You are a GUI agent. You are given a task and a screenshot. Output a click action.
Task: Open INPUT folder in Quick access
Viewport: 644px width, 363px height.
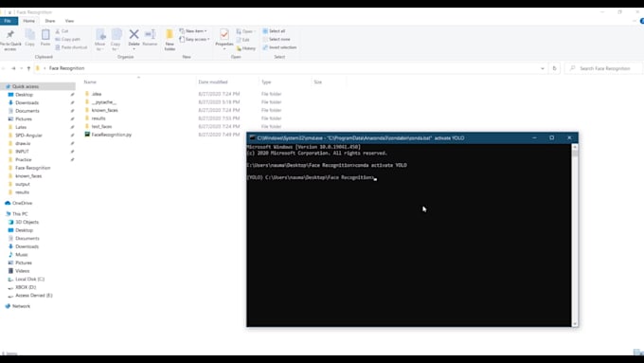22,152
